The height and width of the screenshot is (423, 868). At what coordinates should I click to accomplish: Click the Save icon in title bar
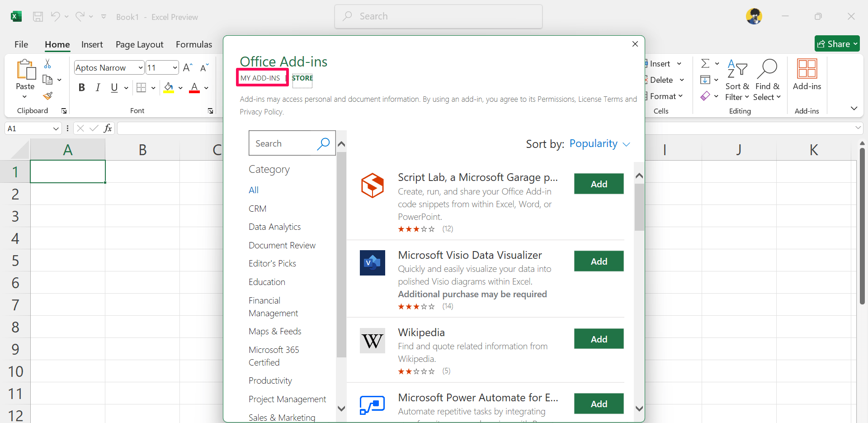(38, 17)
